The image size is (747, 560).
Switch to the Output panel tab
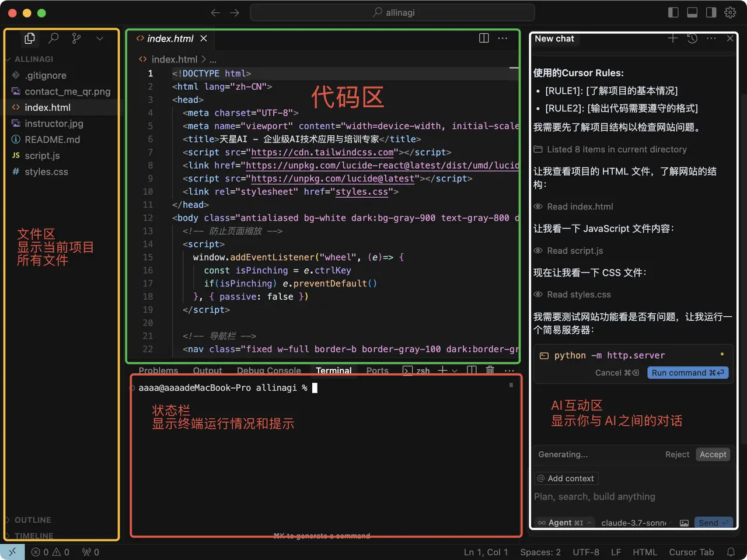coord(207,370)
